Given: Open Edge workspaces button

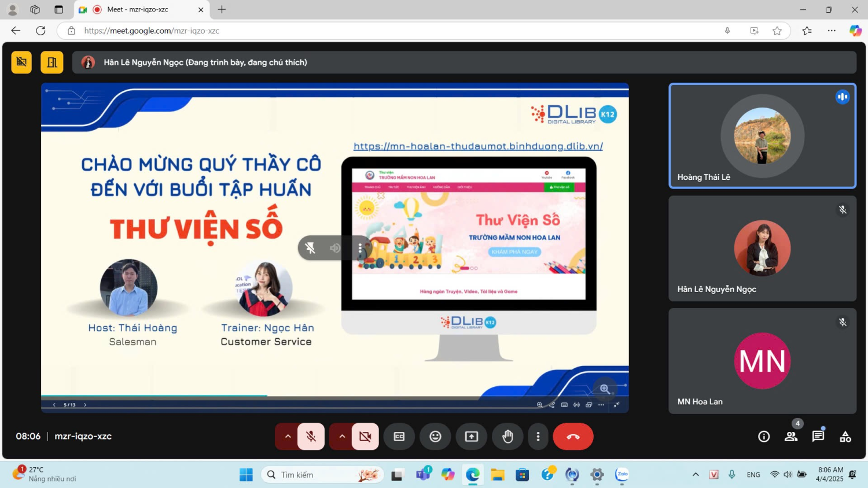Looking at the screenshot, I should (35, 10).
